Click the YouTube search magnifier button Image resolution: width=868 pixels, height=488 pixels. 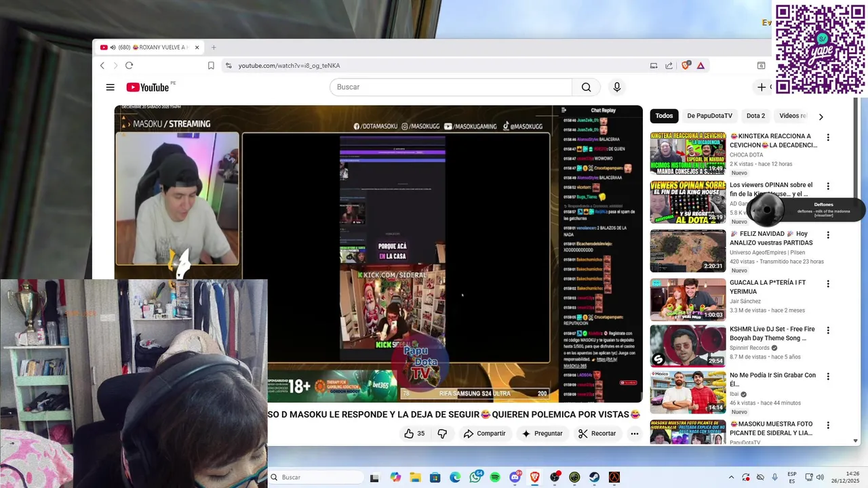(586, 87)
